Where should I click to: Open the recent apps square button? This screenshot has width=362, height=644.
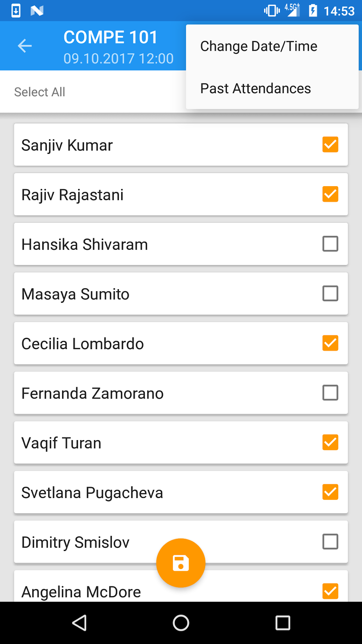pos(283,623)
